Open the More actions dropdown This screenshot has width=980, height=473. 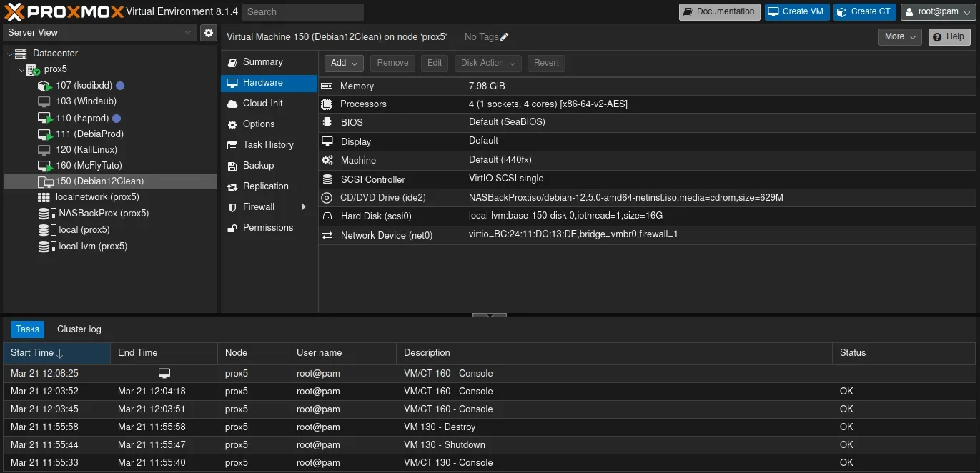(x=899, y=37)
